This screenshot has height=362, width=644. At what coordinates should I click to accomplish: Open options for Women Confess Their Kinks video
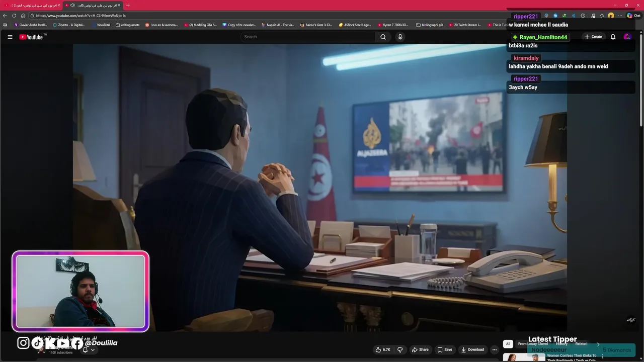point(602,356)
